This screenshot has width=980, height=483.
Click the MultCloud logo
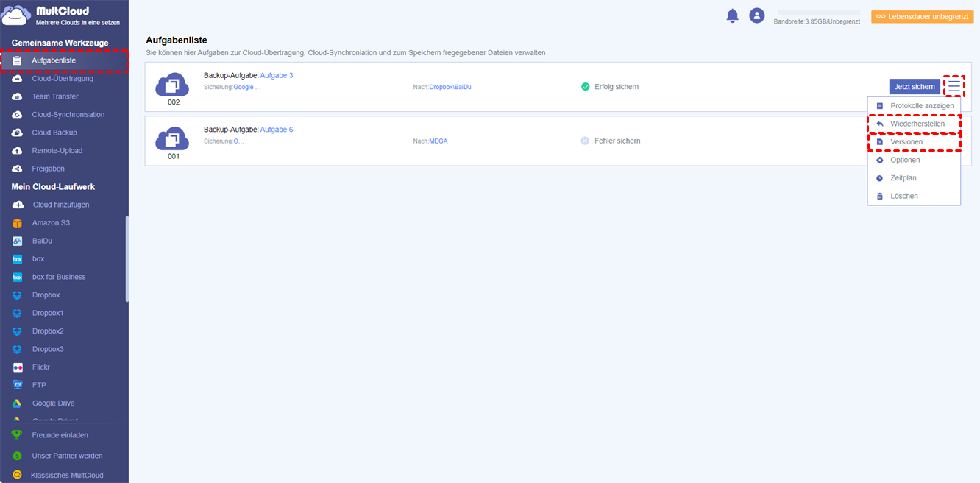click(17, 15)
